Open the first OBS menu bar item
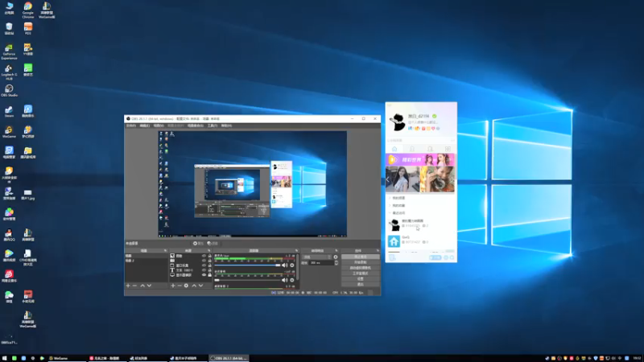The width and height of the screenshot is (644, 362). tap(131, 125)
